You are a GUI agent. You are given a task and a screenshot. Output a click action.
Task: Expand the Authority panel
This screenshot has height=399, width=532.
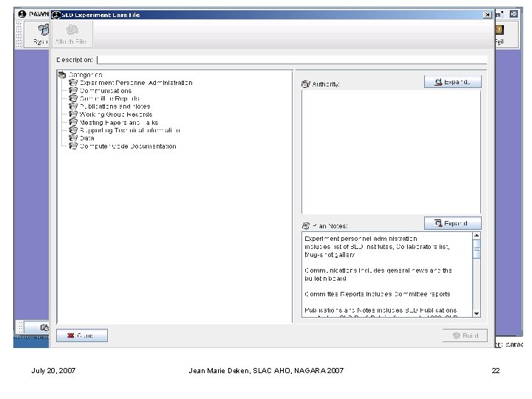[453, 82]
